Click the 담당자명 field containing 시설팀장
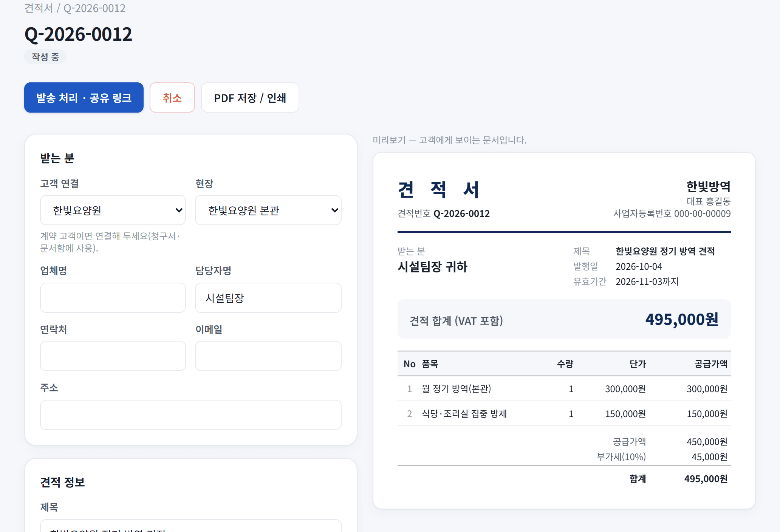The image size is (780, 532). point(268,298)
